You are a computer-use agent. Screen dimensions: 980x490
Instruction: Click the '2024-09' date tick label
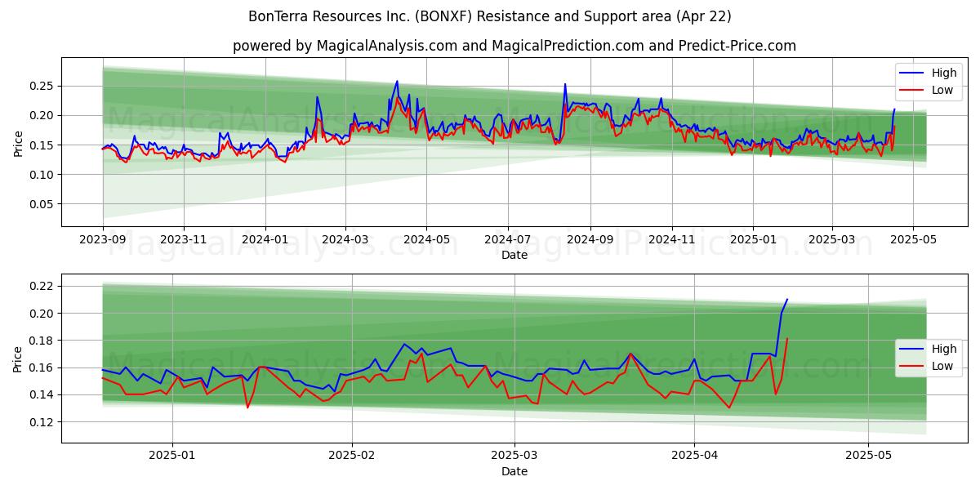point(590,240)
